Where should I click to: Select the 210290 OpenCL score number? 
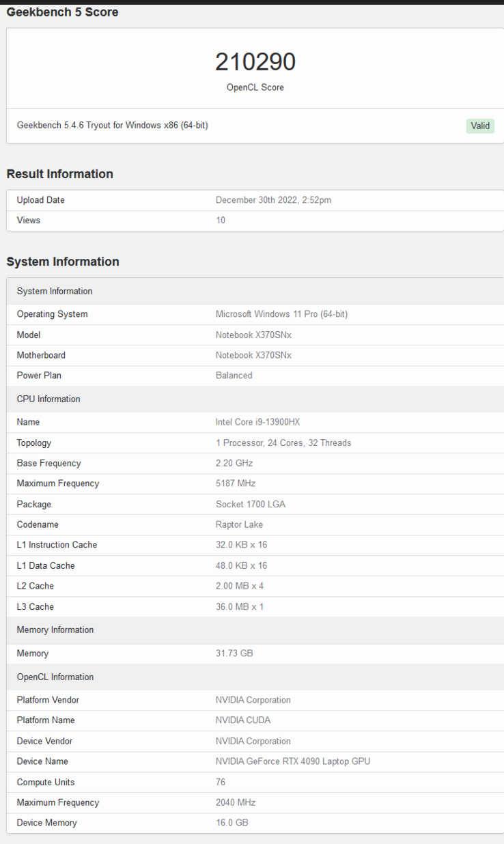pos(255,62)
